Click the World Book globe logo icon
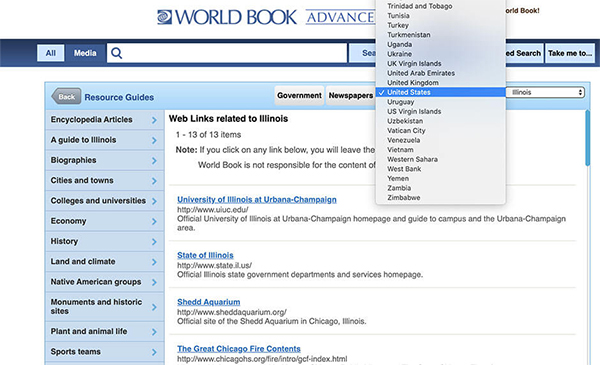Screen dimensions: 600x365 click(x=165, y=17)
